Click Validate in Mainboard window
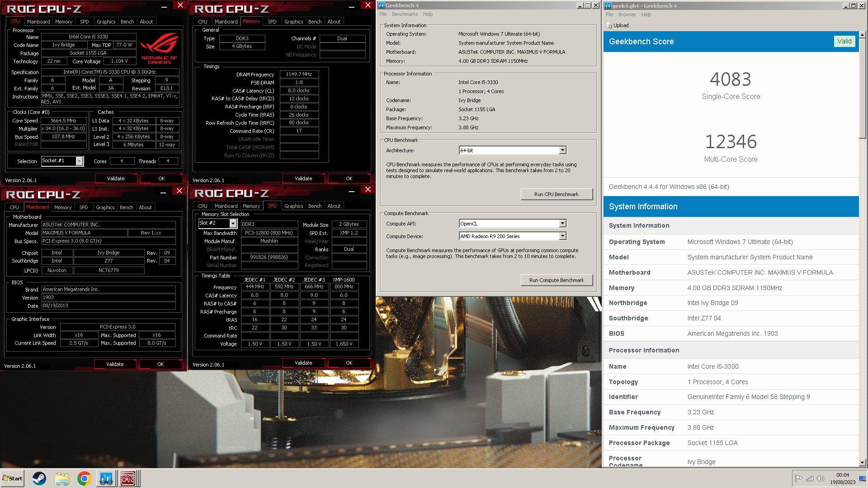The height and width of the screenshot is (488, 868). click(115, 364)
